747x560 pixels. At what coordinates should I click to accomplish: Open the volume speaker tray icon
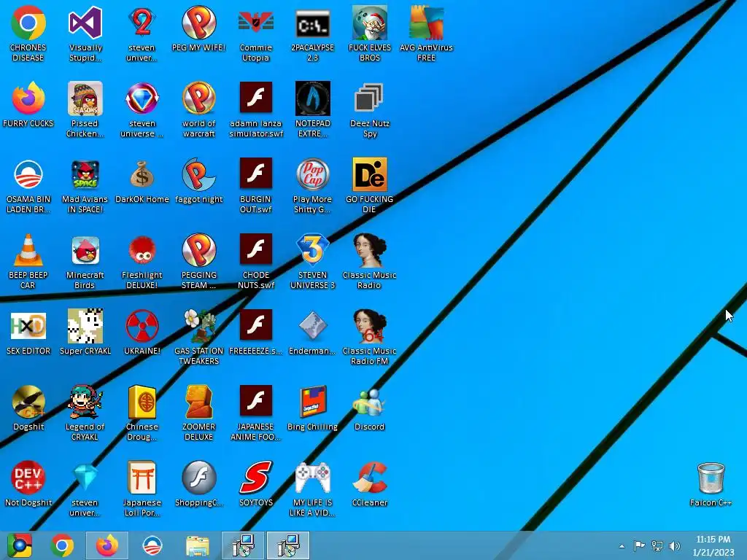675,545
